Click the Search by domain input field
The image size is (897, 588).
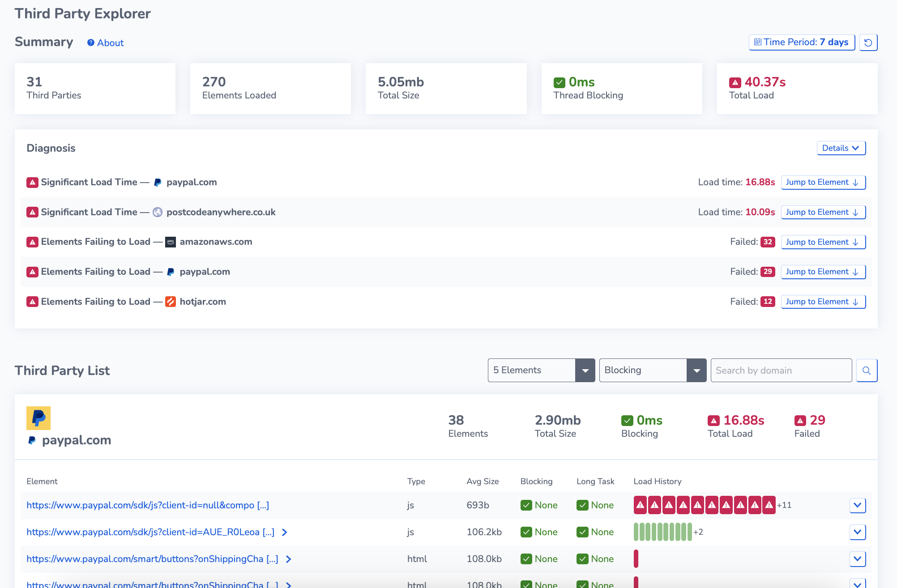[781, 370]
